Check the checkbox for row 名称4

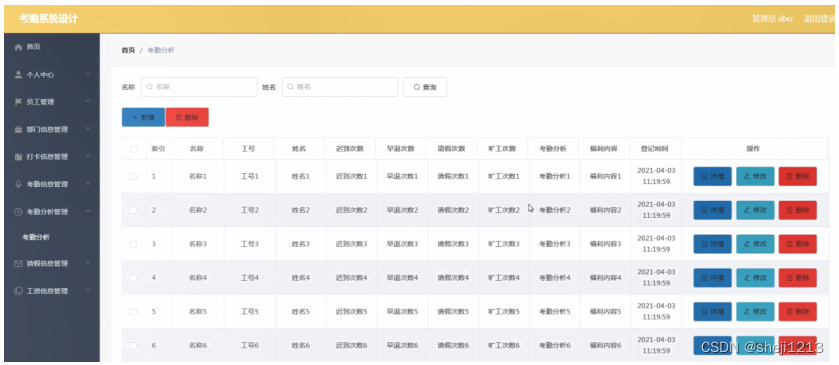click(x=133, y=278)
